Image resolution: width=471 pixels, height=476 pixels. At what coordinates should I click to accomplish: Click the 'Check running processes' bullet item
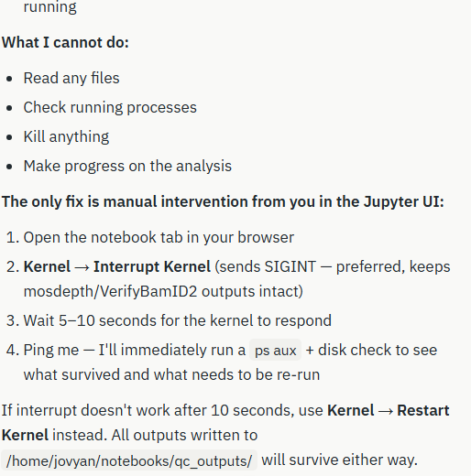pos(110,107)
